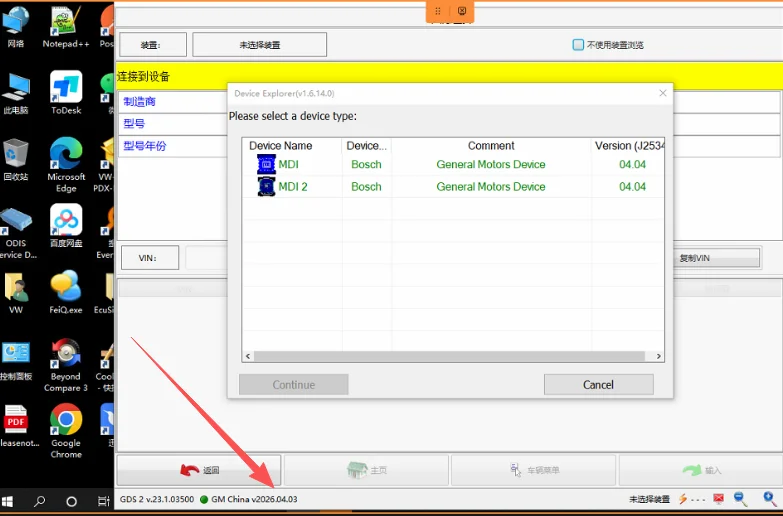The height and width of the screenshot is (516, 783).
Task: Click the lightning connection status icon
Action: (x=683, y=499)
